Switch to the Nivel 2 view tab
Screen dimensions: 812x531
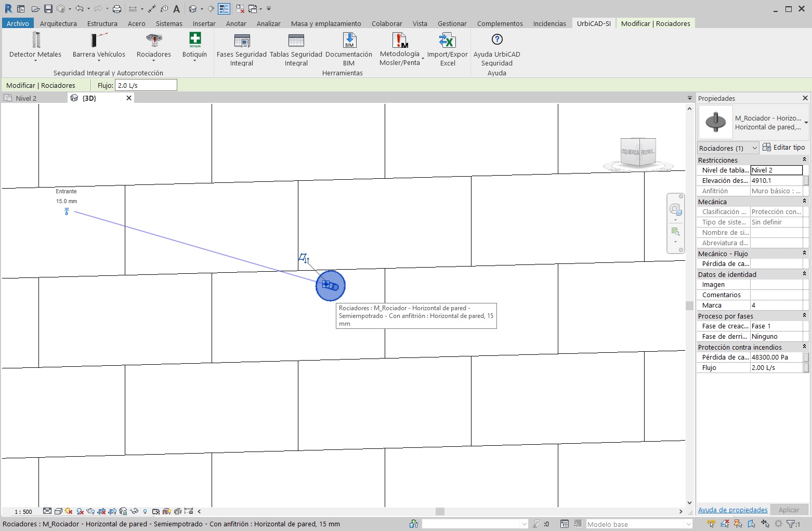coord(26,98)
